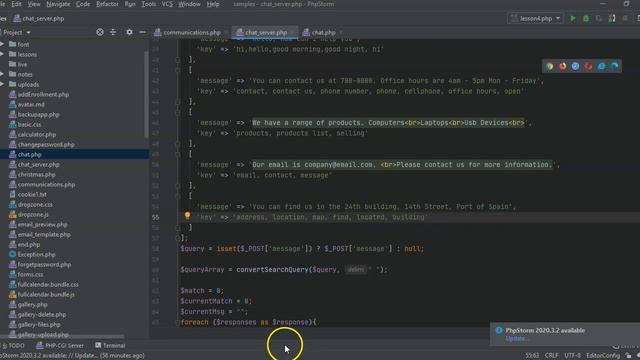Viewport: 640px width, 360px height.
Task: Open the Window menu
Action: (x=189, y=4)
